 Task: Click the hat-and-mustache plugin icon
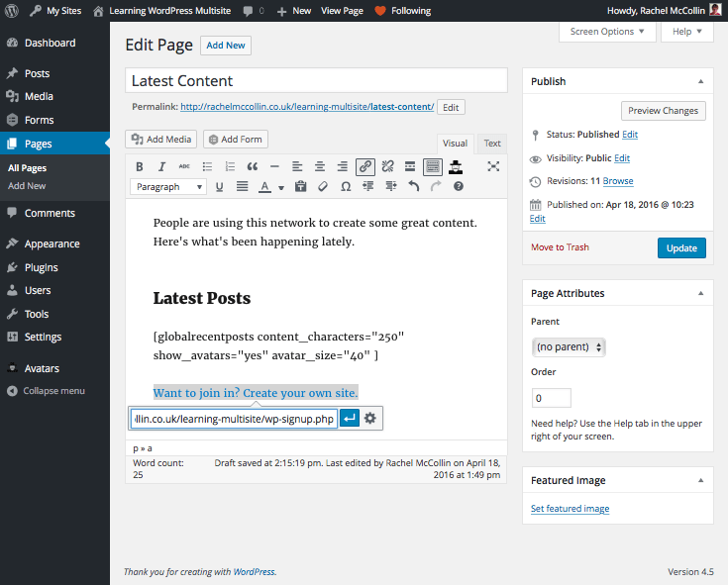[x=456, y=166]
